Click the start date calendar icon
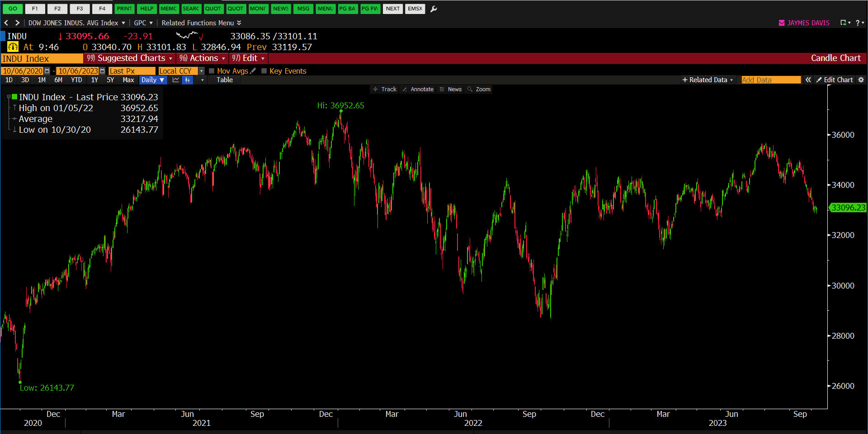The image size is (868, 434). click(47, 71)
